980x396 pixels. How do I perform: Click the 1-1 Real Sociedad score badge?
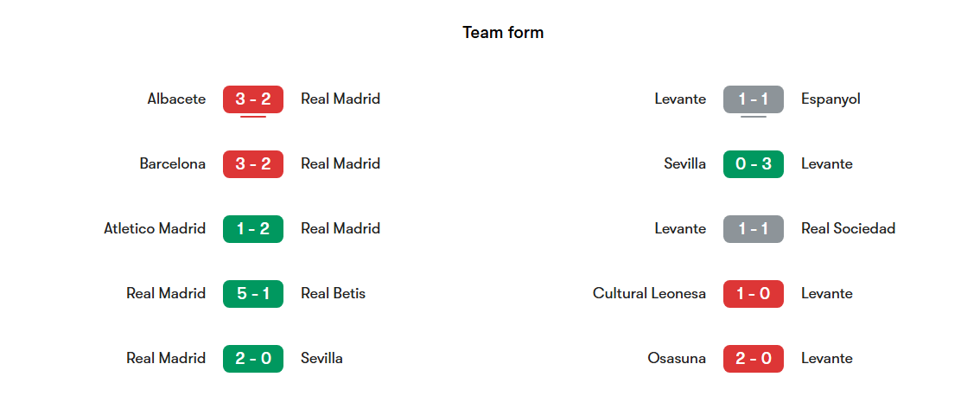click(x=753, y=229)
